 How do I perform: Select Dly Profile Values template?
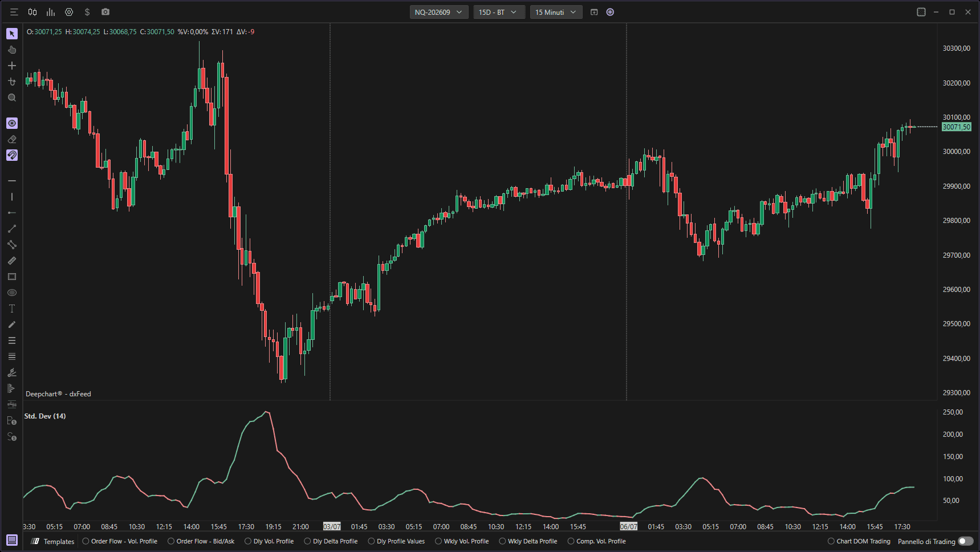click(x=396, y=541)
